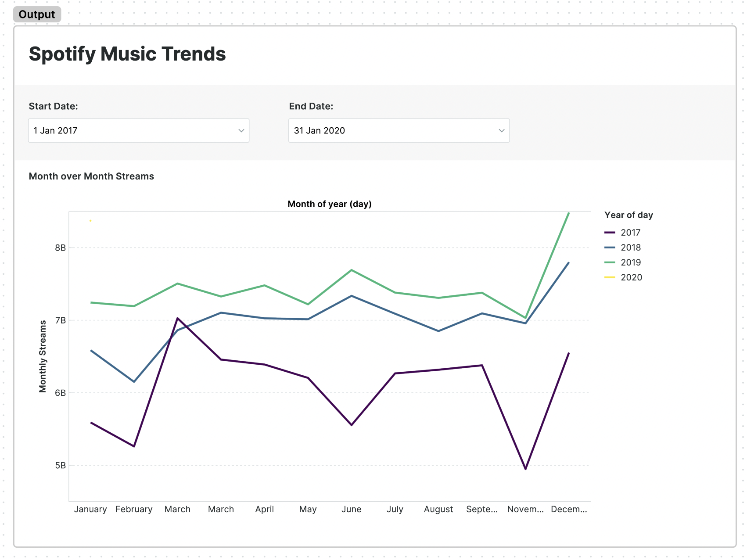Open the Start Date dropdown

click(x=139, y=130)
